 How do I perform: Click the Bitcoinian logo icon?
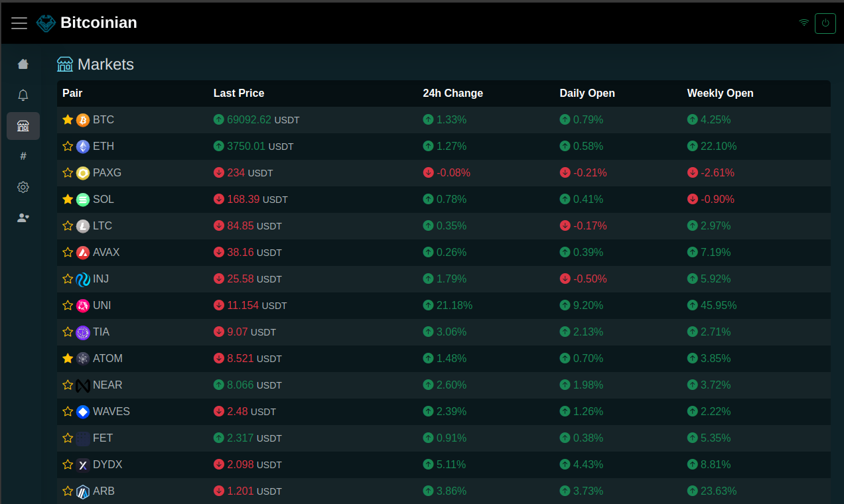(x=46, y=23)
